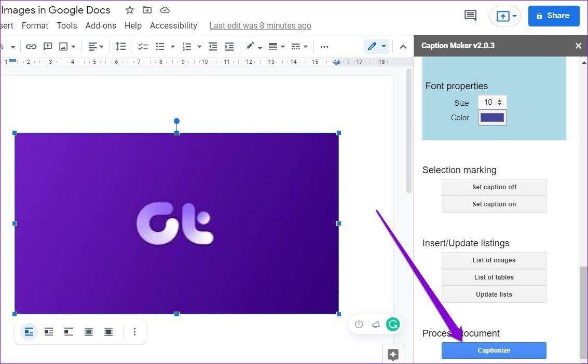The width and height of the screenshot is (588, 364).
Task: Open the border weight icon
Action: point(273,47)
